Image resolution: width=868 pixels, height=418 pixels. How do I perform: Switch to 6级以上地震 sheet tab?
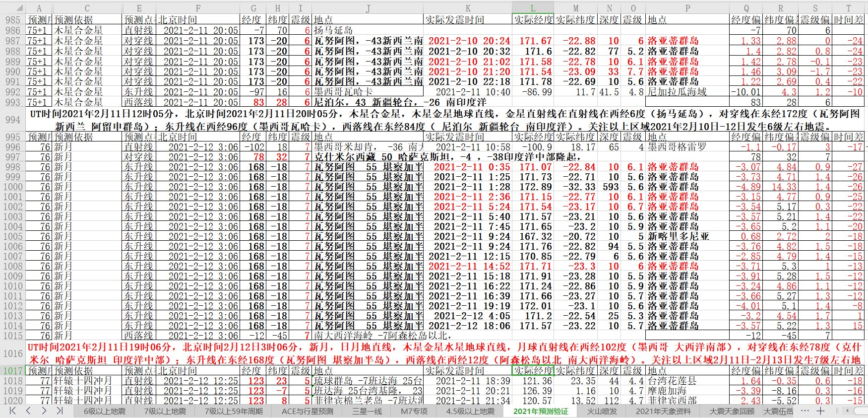pyautogui.click(x=104, y=412)
